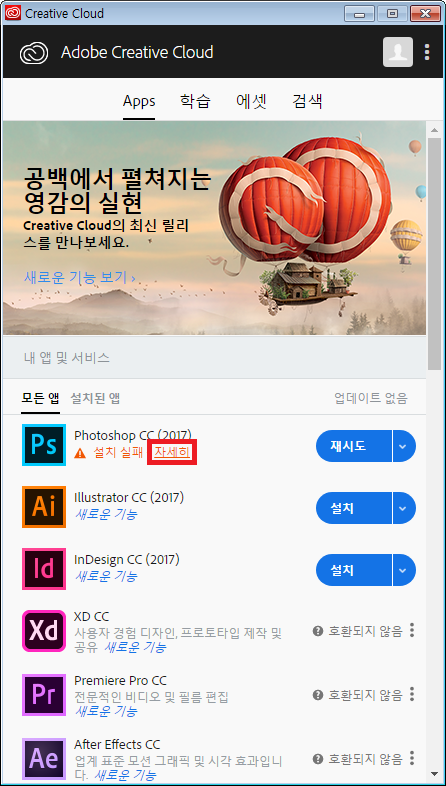
Task: Select the 모든 앱 filter tab
Action: pyautogui.click(x=40, y=399)
